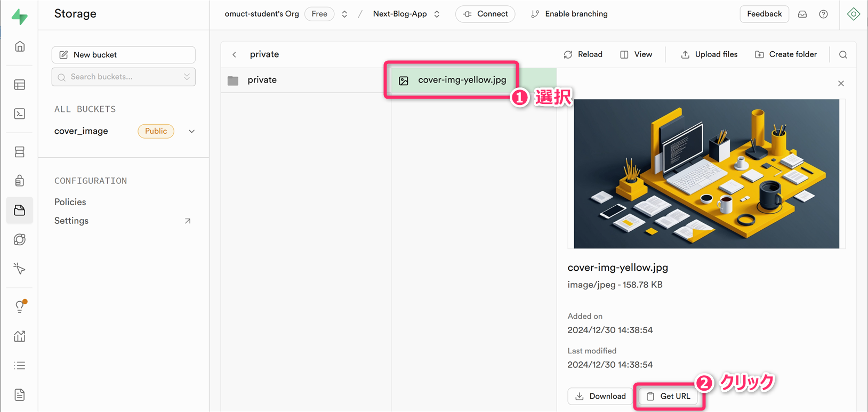Open Policies in configuration

click(70, 202)
